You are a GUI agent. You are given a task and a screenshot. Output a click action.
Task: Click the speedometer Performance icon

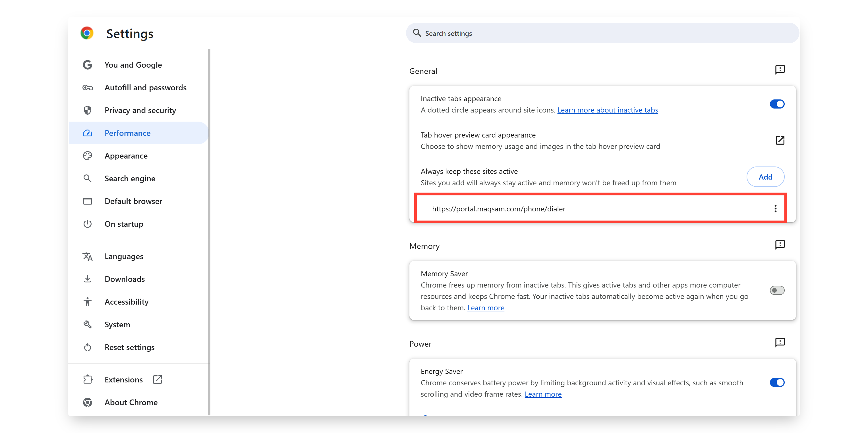tap(88, 133)
